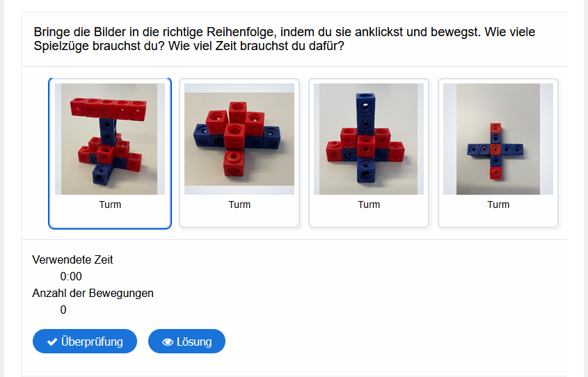Click the Anzahl der Bewegungen label

[x=93, y=293]
